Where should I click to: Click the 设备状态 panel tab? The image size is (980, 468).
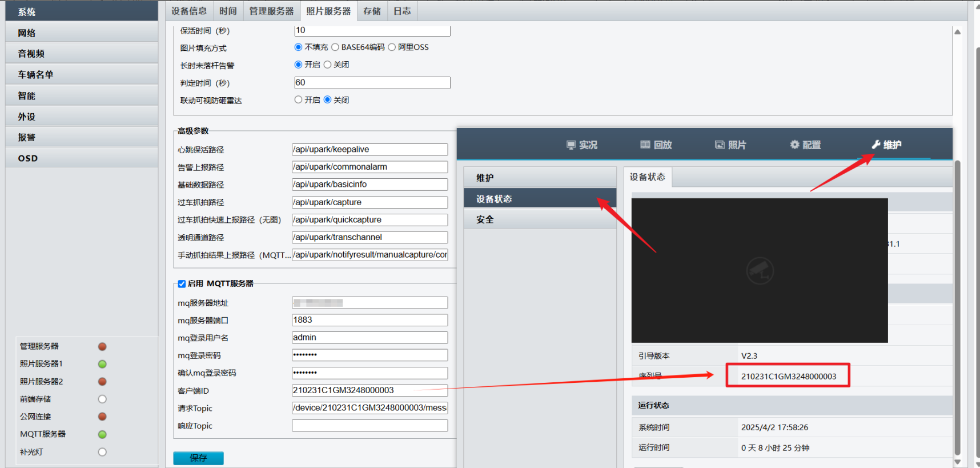[648, 177]
